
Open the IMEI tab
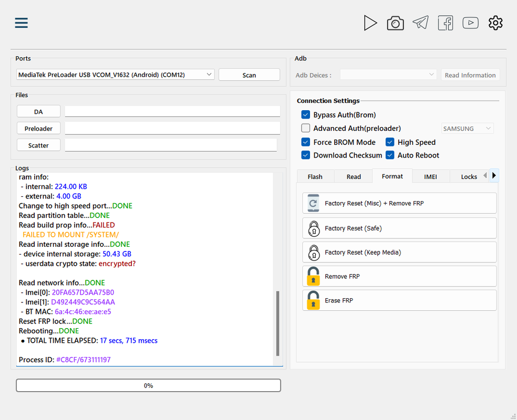point(430,176)
